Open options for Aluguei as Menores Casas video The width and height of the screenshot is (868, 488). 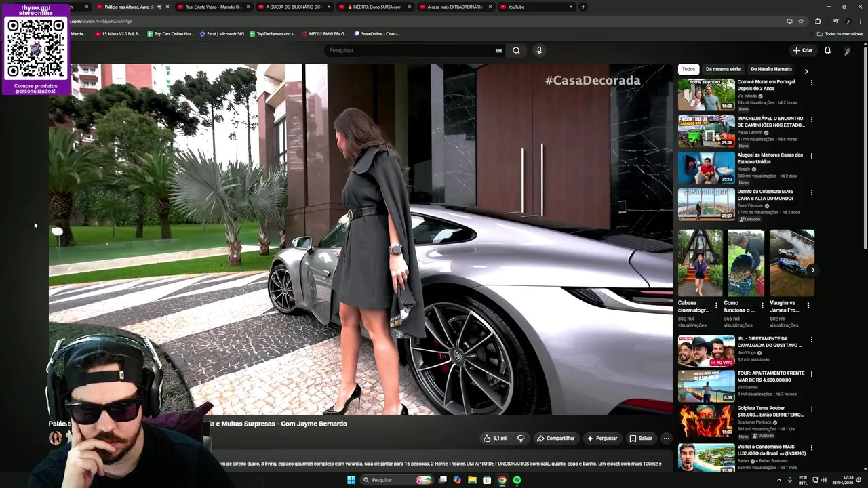(x=811, y=156)
